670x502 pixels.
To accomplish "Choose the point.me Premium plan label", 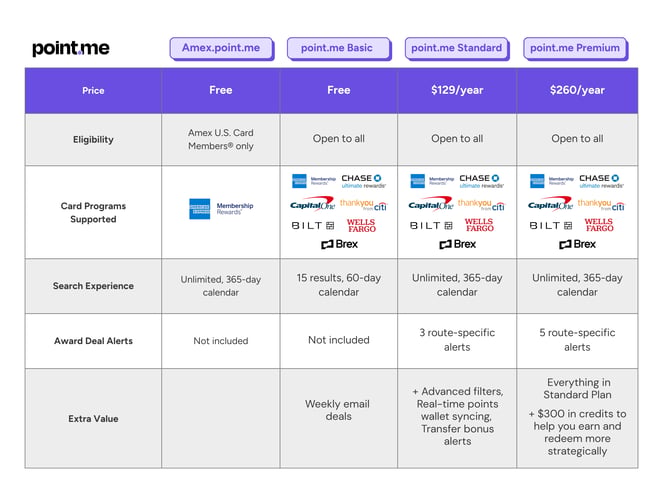I will (575, 48).
